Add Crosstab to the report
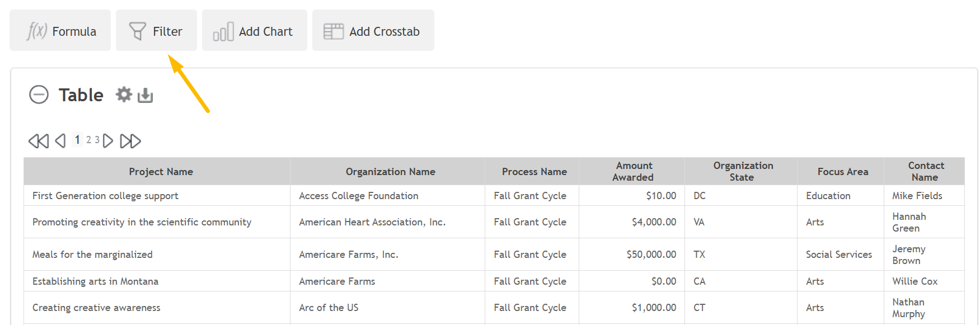Screen dimensions: 980x325 [373, 31]
